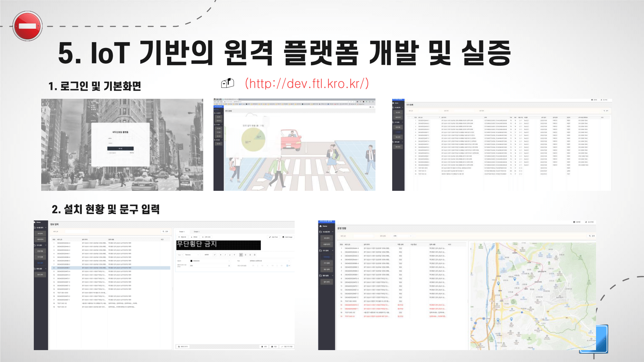Open the effect dropdown right of color
Image resolution: width=644 pixels, height=362 pixels.
[270, 261]
